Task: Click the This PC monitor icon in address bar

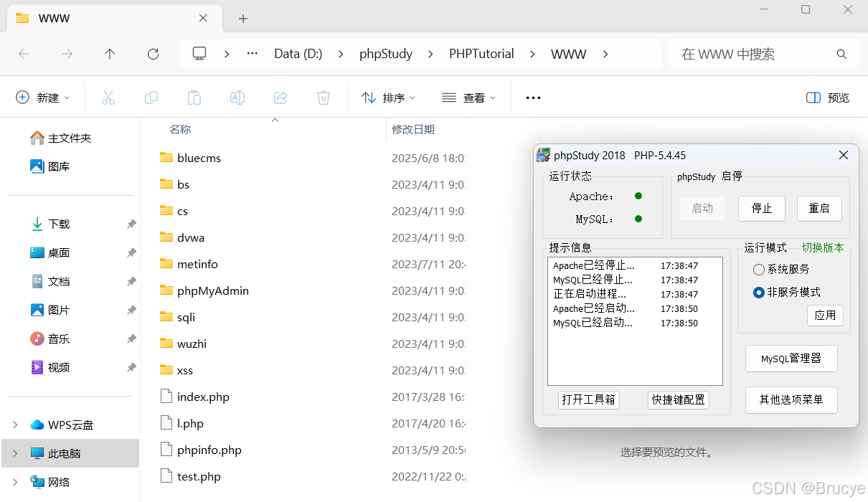Action: tap(199, 54)
